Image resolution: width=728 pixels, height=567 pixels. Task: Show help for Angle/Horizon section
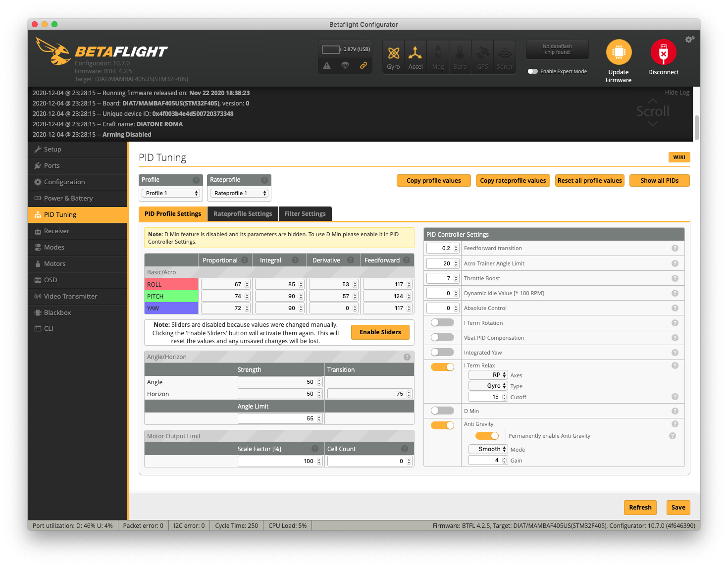click(x=407, y=357)
